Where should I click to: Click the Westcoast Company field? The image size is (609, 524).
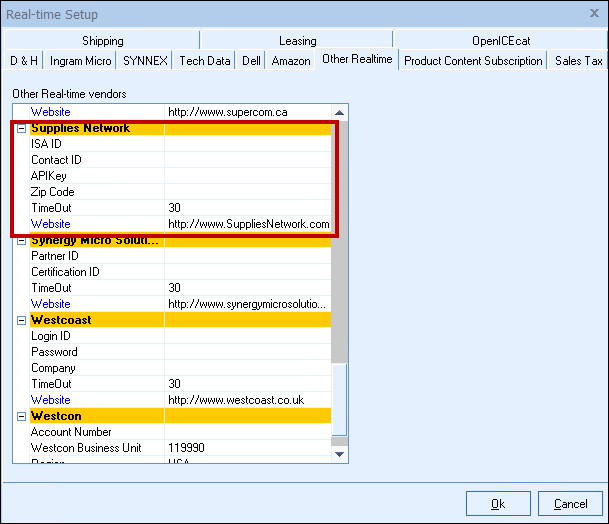pos(248,368)
